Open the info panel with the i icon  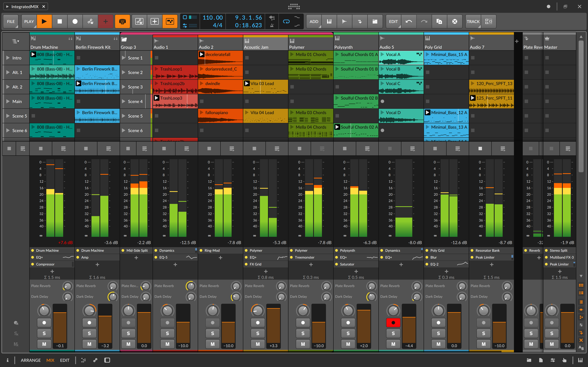8,360
